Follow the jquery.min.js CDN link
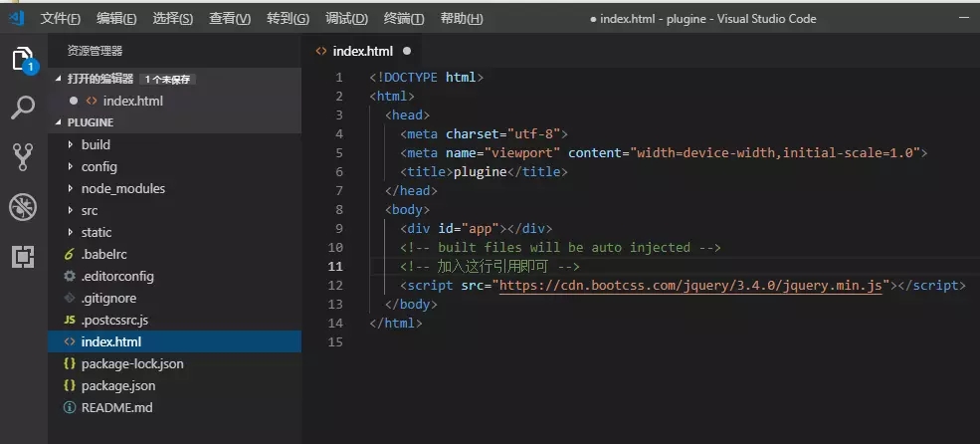Viewport: 980px width, 444px height. coord(691,286)
